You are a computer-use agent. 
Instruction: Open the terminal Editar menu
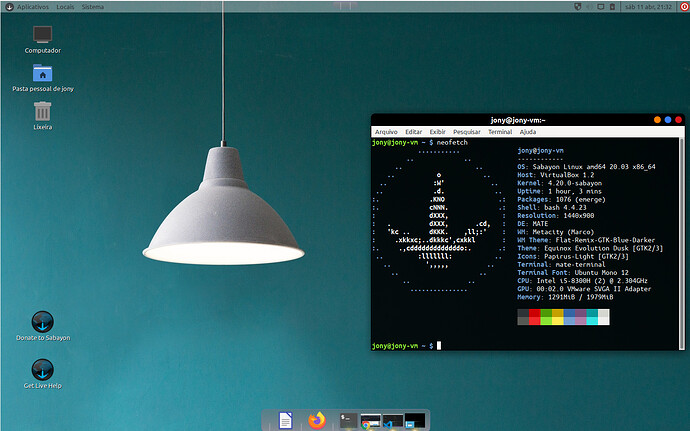[x=414, y=132]
